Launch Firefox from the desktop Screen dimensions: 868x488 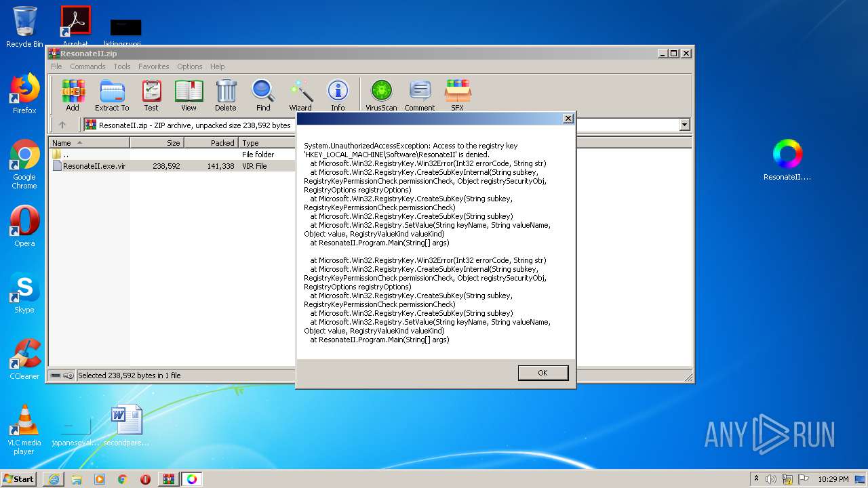(24, 94)
